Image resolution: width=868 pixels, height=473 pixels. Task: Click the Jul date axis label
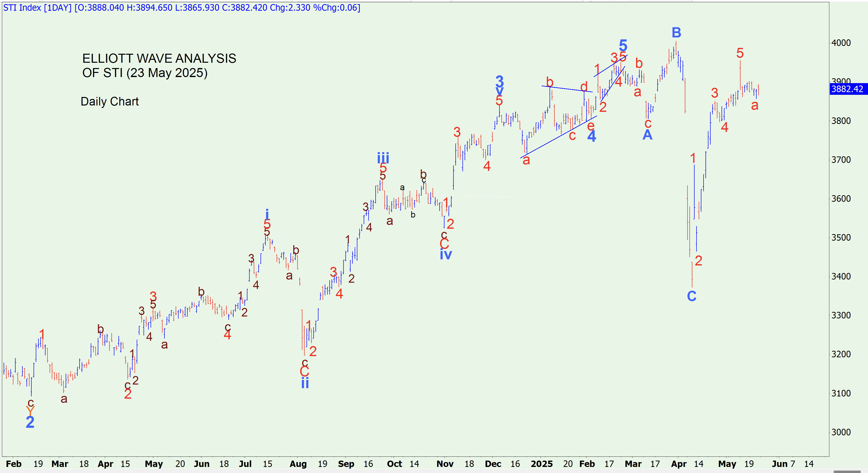(x=245, y=464)
